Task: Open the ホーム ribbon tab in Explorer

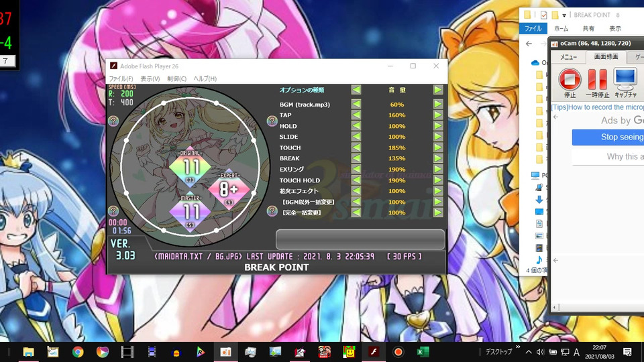Action: [561, 28]
